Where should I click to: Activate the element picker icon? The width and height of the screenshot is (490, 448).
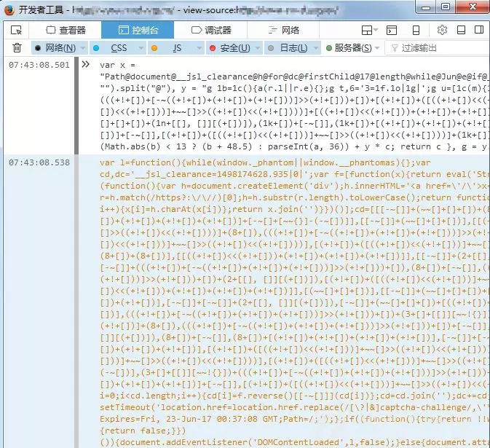pyautogui.click(x=16, y=30)
